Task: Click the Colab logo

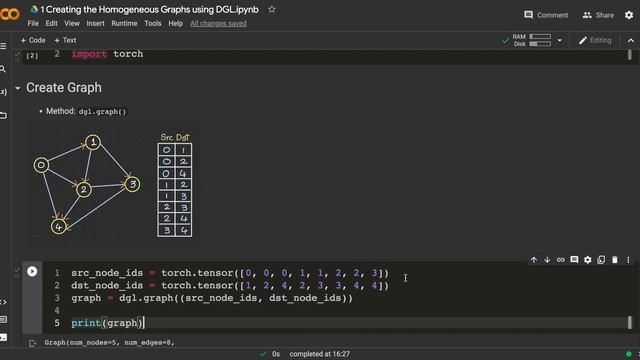Action: tap(9, 15)
